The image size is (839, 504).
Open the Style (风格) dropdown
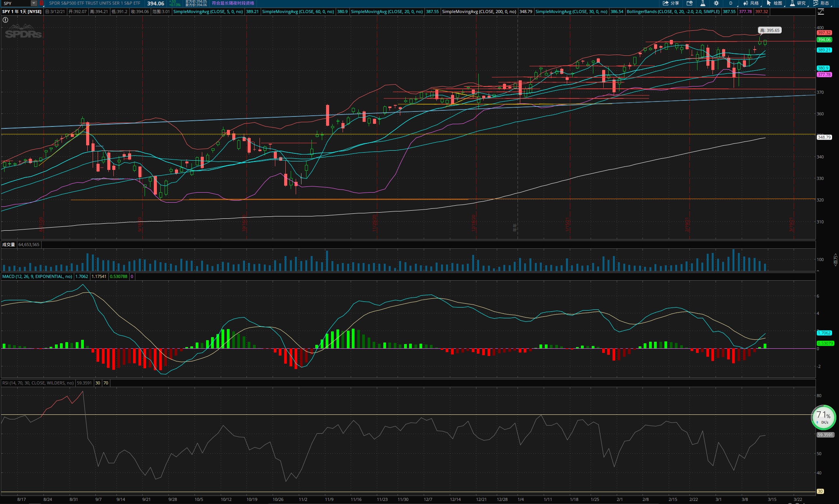click(751, 3)
